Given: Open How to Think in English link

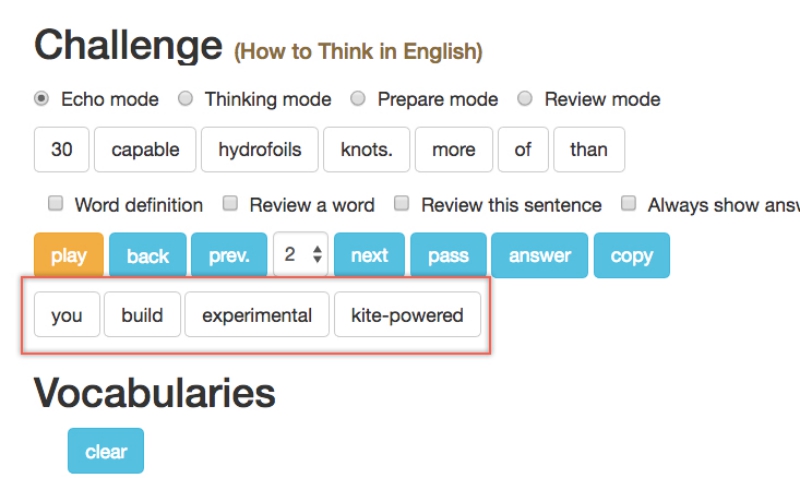Looking at the screenshot, I should pos(358,50).
